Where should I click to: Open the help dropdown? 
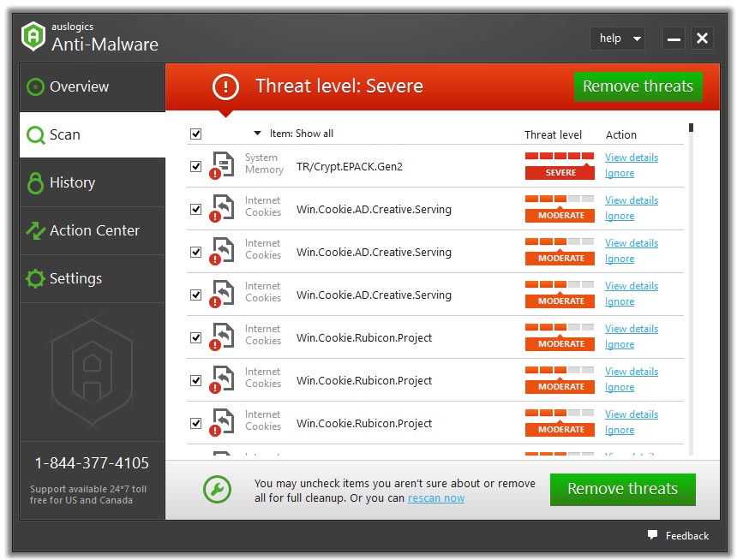(617, 38)
